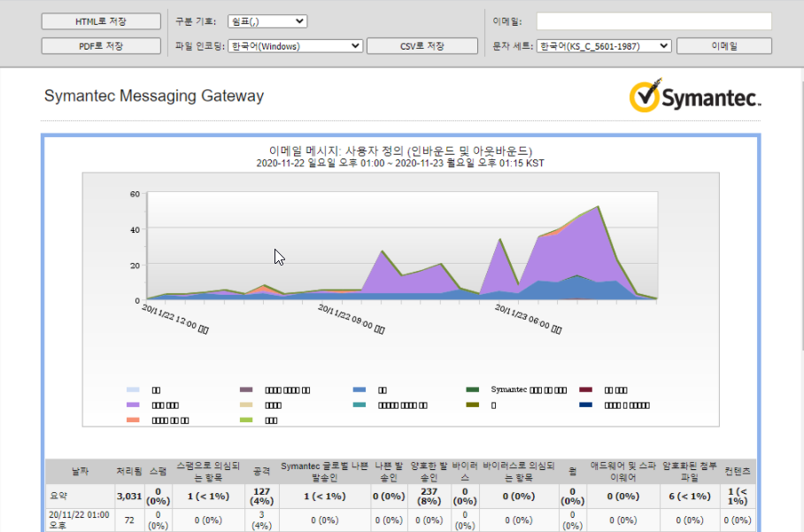Click the 바이러스로 의심되는 항목 column header

(x=518, y=472)
